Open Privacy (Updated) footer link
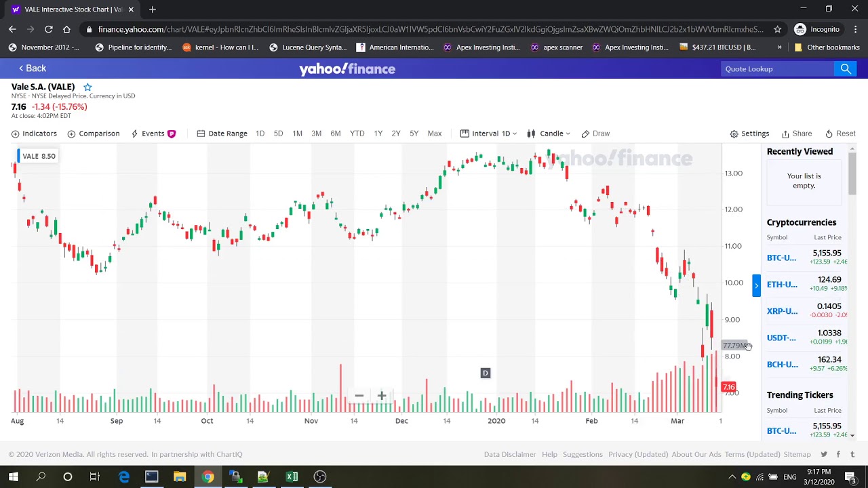The image size is (868, 488). pos(638,454)
